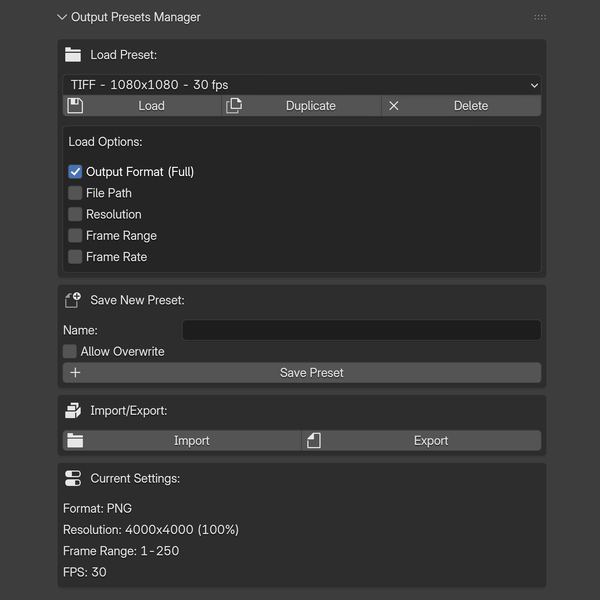Screen dimensions: 600x600
Task: Check the Frame Range option
Action: click(x=75, y=236)
